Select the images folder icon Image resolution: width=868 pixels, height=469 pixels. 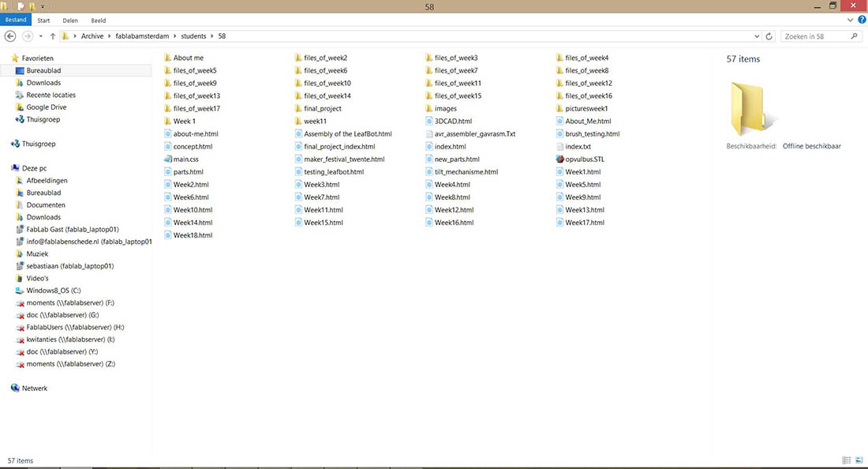(x=429, y=108)
